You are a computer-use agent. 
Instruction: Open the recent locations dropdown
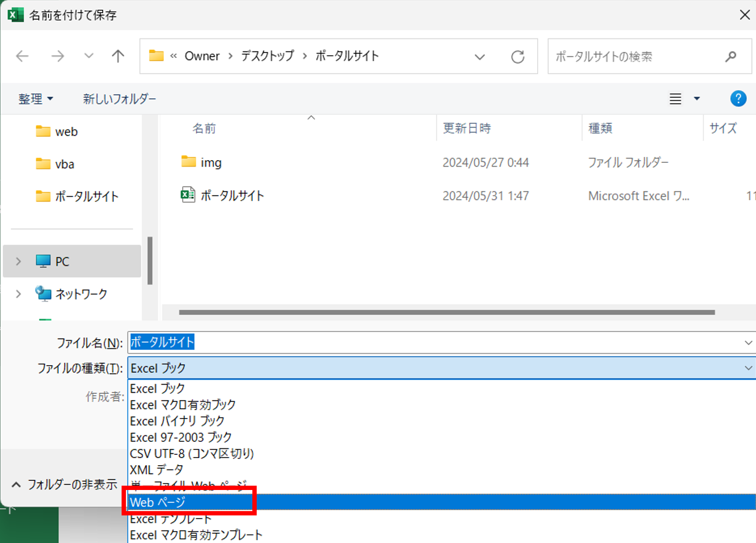coord(89,56)
